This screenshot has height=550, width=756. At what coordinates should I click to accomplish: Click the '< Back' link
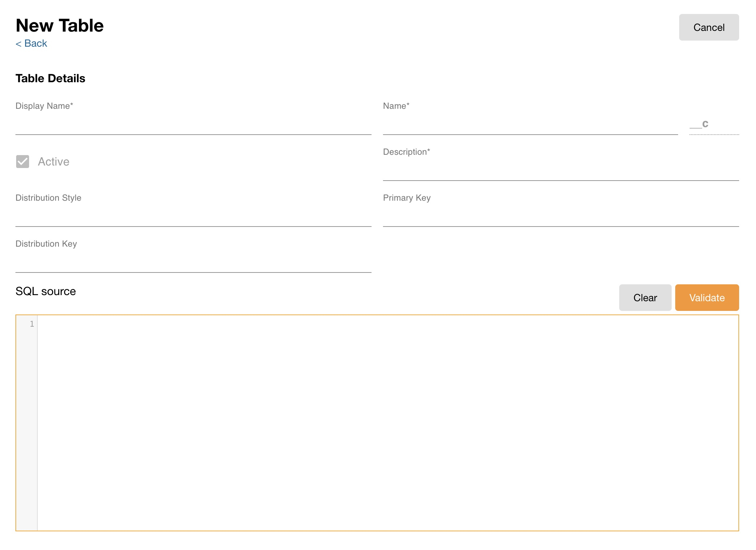pyautogui.click(x=31, y=43)
